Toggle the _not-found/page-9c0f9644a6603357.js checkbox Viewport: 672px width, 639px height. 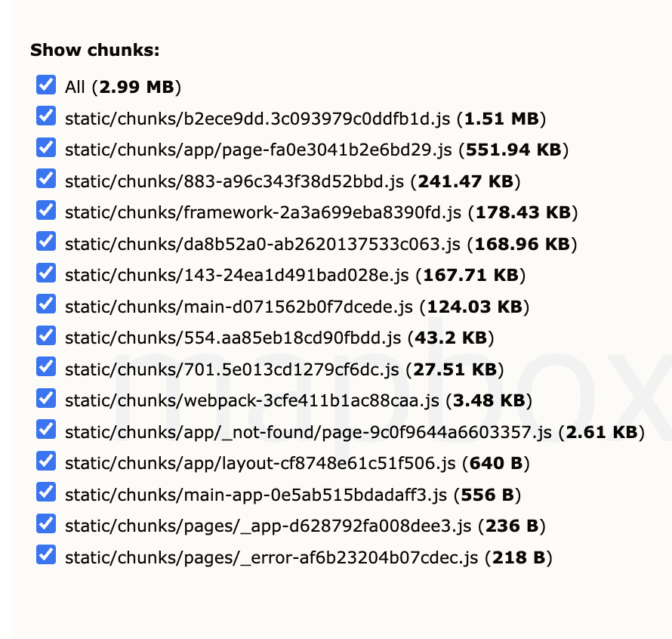pyautogui.click(x=46, y=431)
